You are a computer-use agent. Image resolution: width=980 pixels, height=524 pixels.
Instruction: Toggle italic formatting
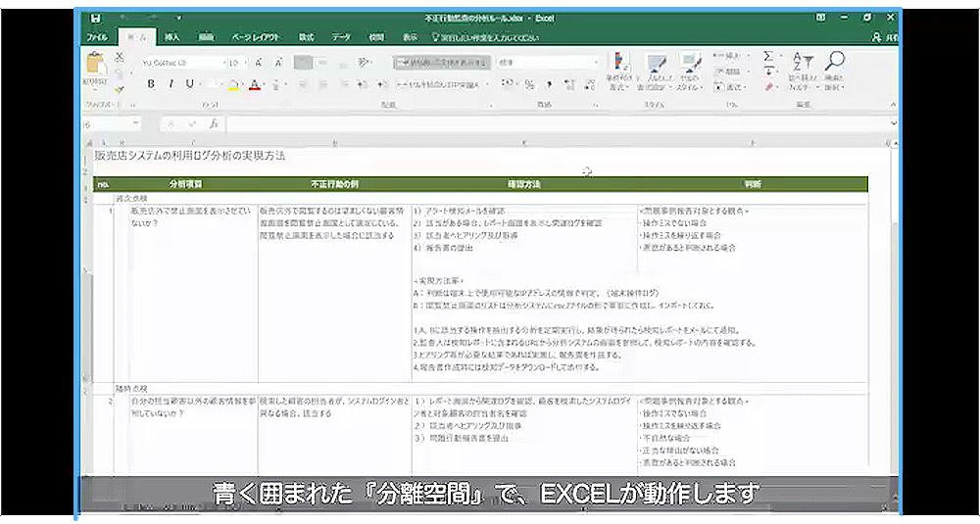pos(171,84)
